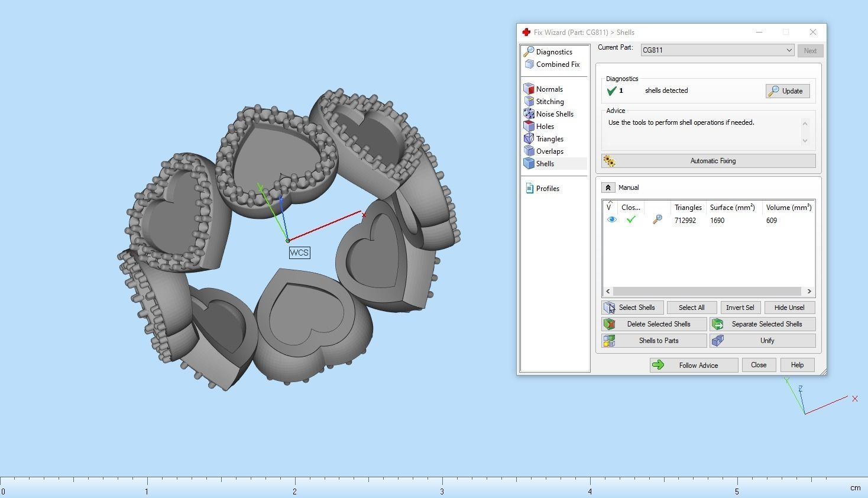Select the 1690 surface value
The width and height of the screenshot is (868, 498).
(x=717, y=221)
